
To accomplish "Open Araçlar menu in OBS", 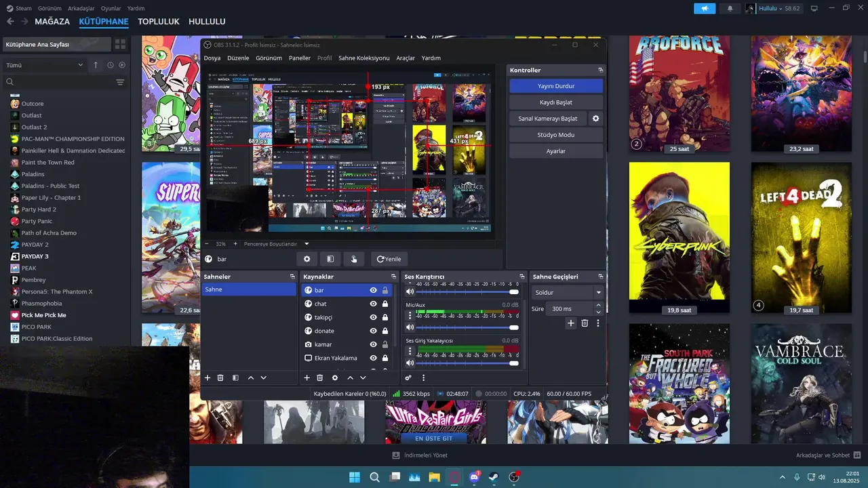I will coord(406,58).
